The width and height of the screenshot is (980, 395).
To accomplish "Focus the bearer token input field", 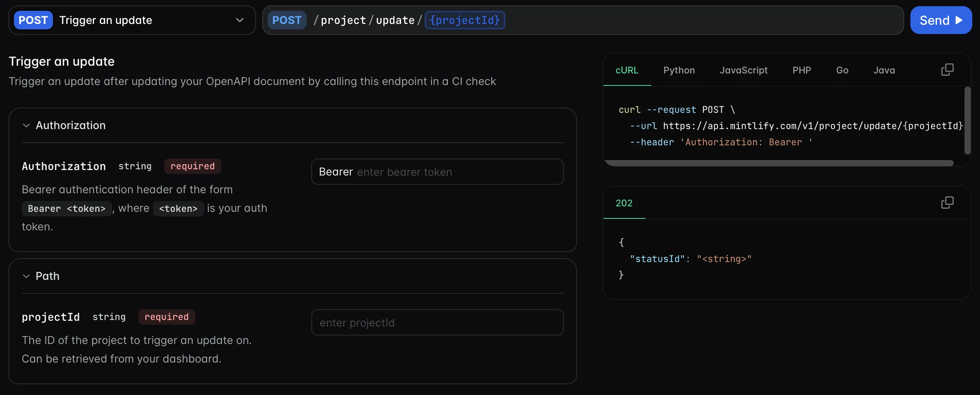I will (437, 172).
